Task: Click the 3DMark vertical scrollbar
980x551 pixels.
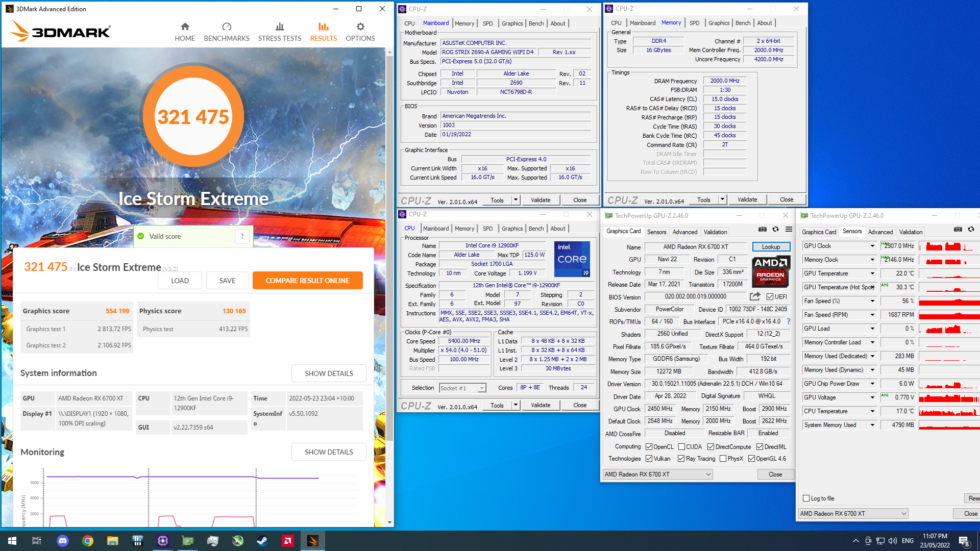Action: 389,247
